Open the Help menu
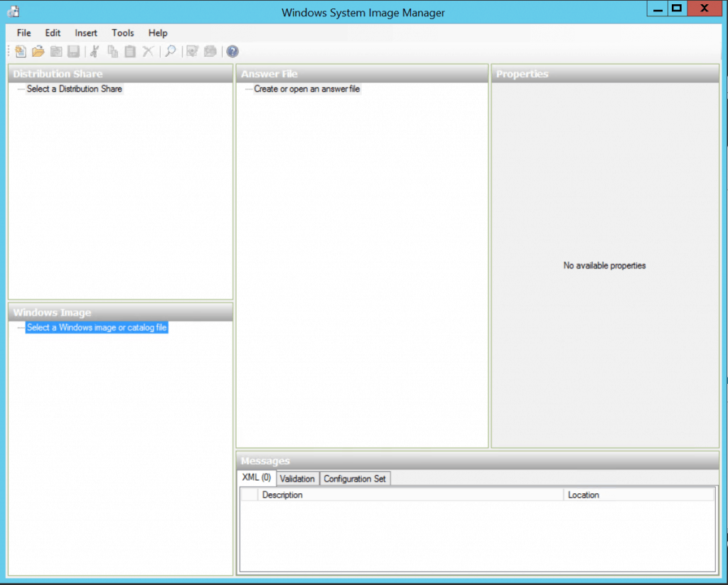The image size is (728, 585). point(158,33)
